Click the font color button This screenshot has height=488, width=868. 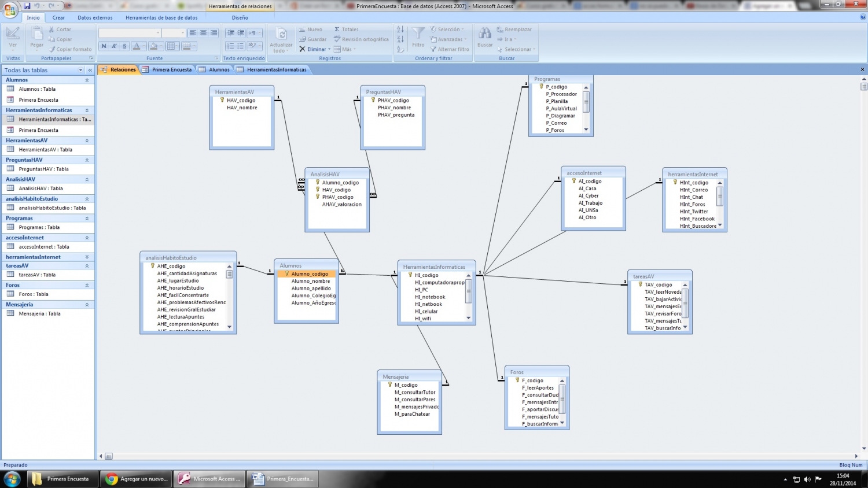point(138,46)
